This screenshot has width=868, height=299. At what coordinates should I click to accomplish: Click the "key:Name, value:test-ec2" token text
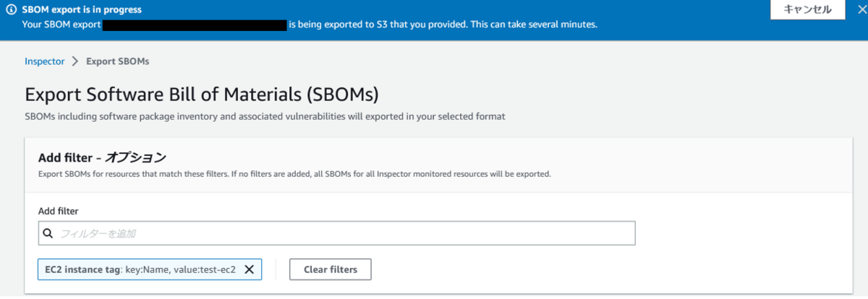click(x=179, y=269)
